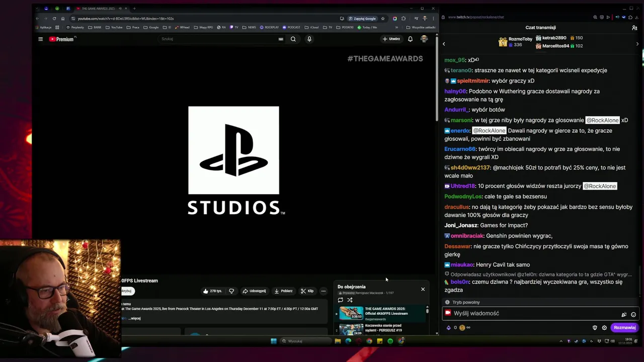Open Spotify from the taskbar
This screenshot has height=362, width=644.
tap(390, 341)
